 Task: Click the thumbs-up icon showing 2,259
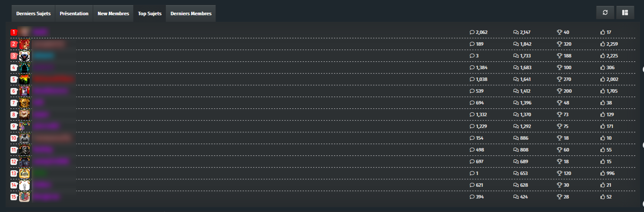click(603, 44)
